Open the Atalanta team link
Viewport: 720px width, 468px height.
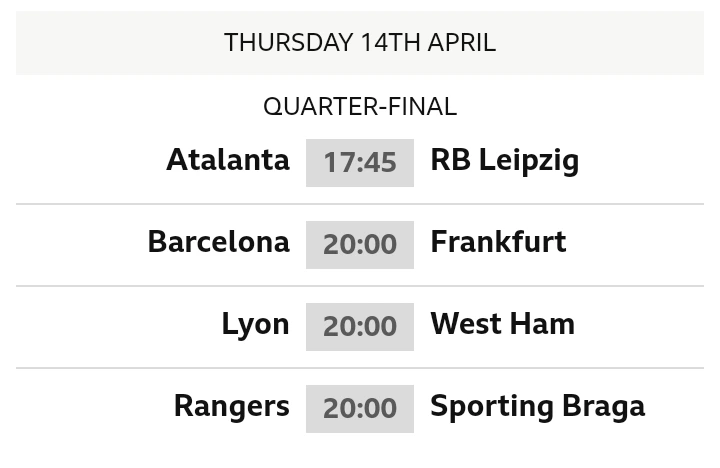click(228, 160)
